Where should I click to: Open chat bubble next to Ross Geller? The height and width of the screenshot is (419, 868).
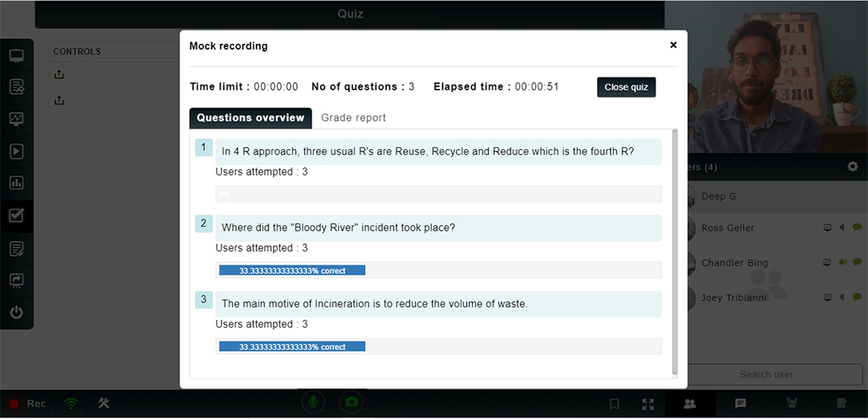tap(857, 227)
